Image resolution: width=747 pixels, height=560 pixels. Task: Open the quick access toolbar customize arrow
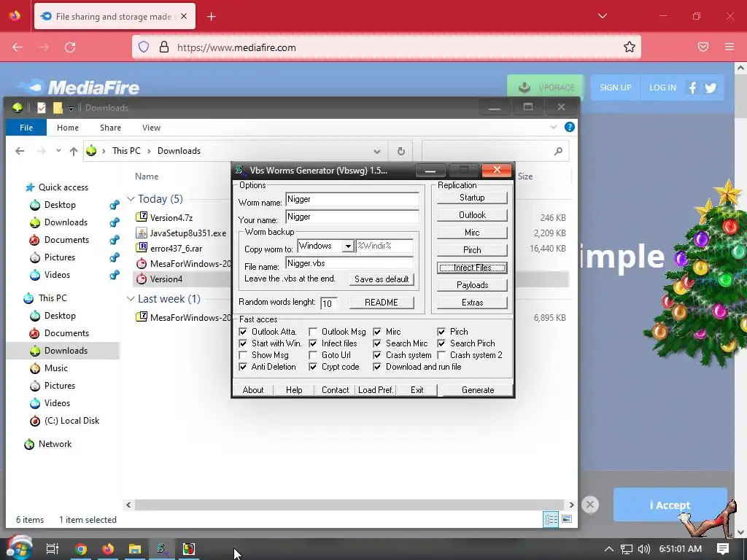(x=71, y=108)
